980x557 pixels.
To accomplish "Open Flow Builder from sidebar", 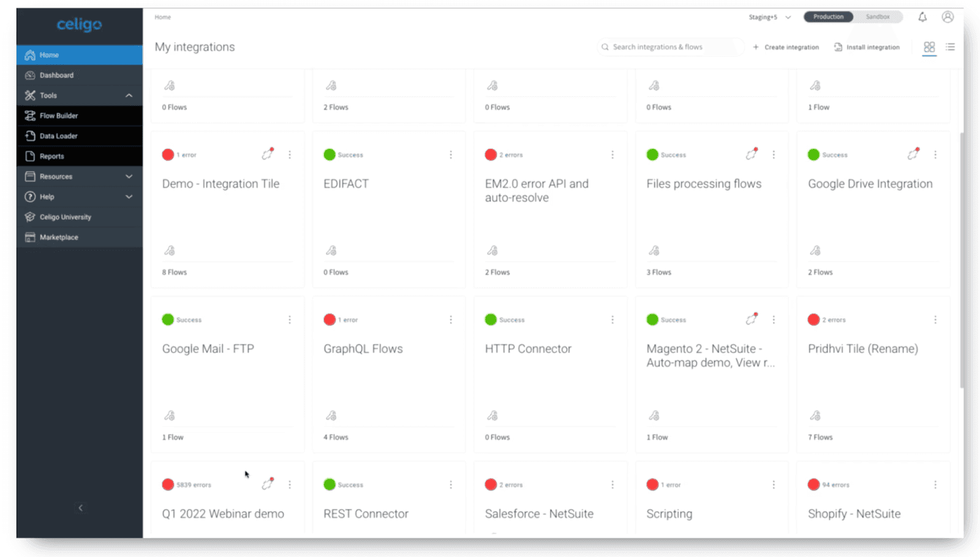I will click(x=59, y=116).
